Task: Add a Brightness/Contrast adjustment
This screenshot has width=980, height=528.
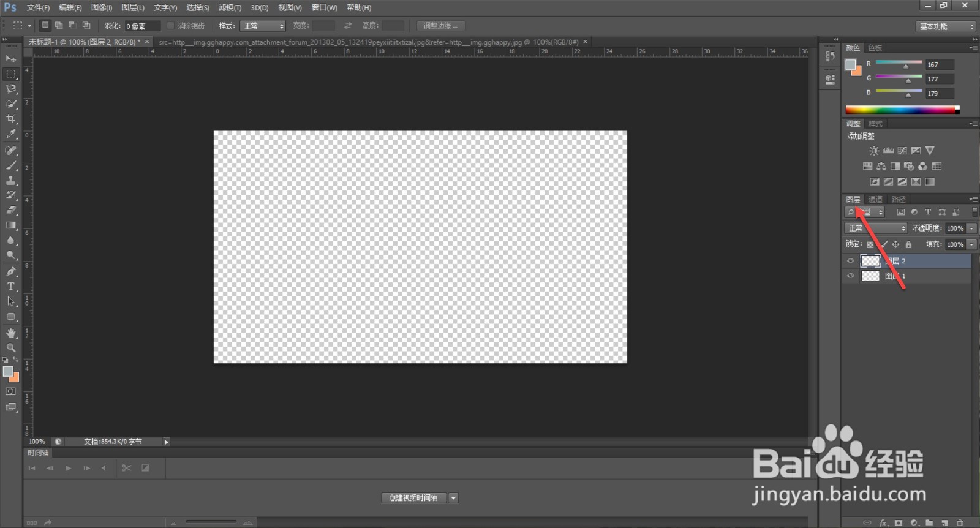Action: (x=874, y=151)
